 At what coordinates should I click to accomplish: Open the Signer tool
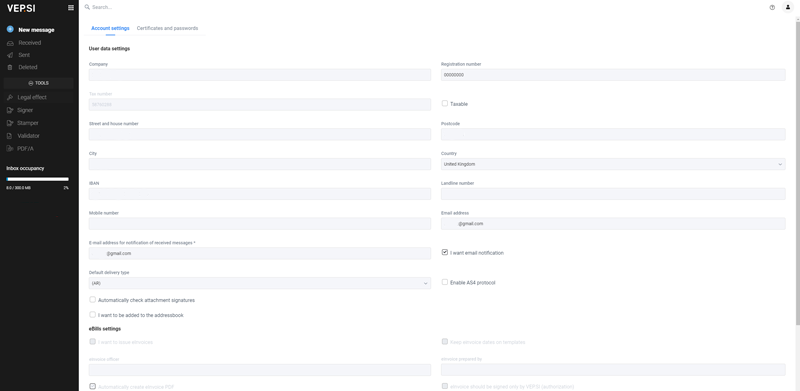[x=25, y=110]
